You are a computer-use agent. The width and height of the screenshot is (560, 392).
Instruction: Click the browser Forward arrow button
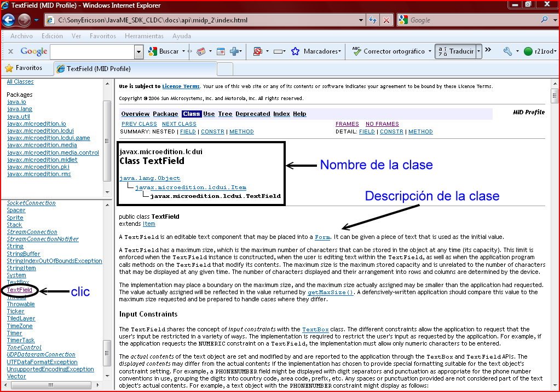(x=24, y=20)
